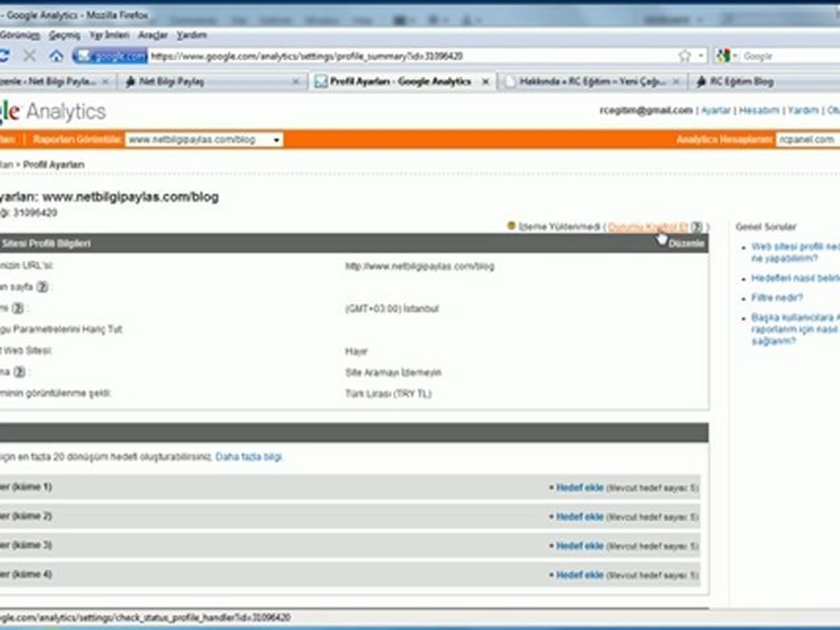The width and height of the screenshot is (840, 630).
Task: Open the Google search engine icon
Action: pyautogui.click(x=724, y=56)
